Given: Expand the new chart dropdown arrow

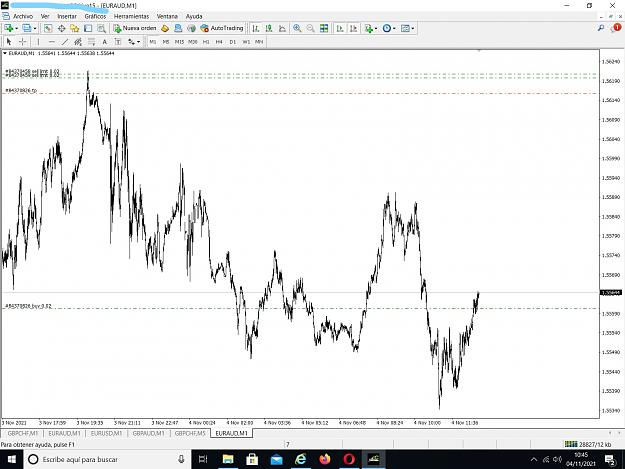Looking at the screenshot, I should (16, 28).
